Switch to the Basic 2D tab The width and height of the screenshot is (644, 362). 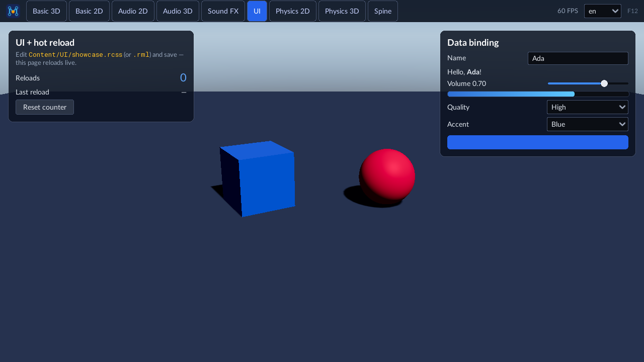click(89, 11)
